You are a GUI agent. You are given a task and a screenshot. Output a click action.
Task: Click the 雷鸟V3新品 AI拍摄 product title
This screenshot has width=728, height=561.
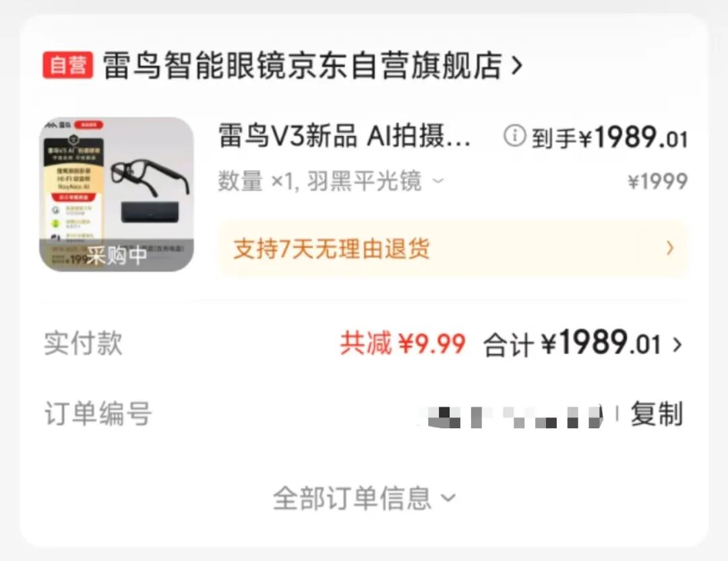344,136
